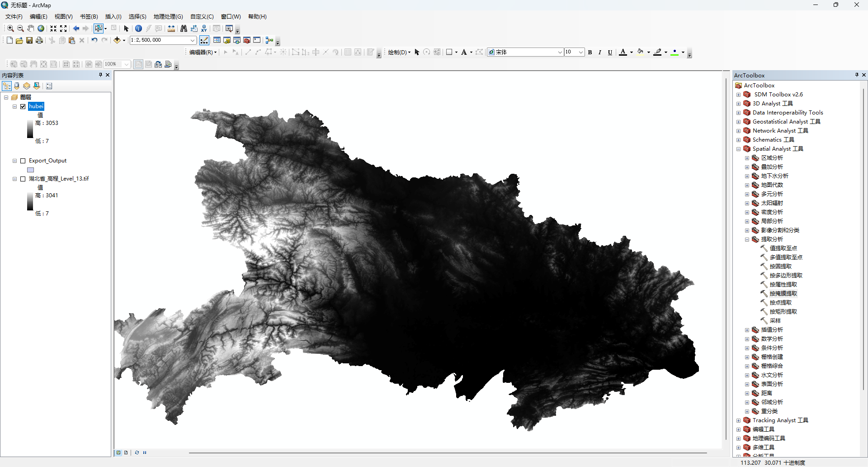Open the 地理处理(G) menu

tap(168, 17)
